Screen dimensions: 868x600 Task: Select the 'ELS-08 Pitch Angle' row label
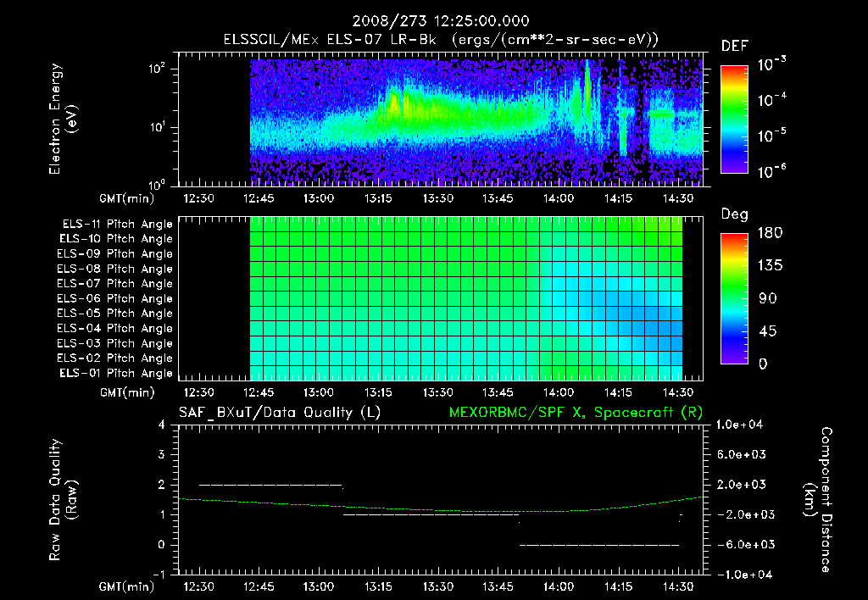coord(114,269)
